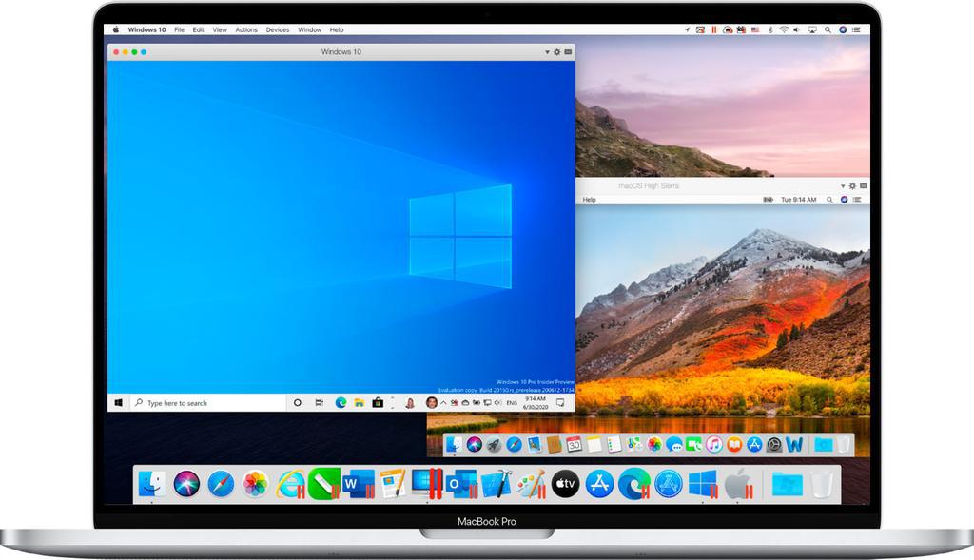Open the App Store in the large Dock
Screen dimensions: 974x560
[599, 484]
